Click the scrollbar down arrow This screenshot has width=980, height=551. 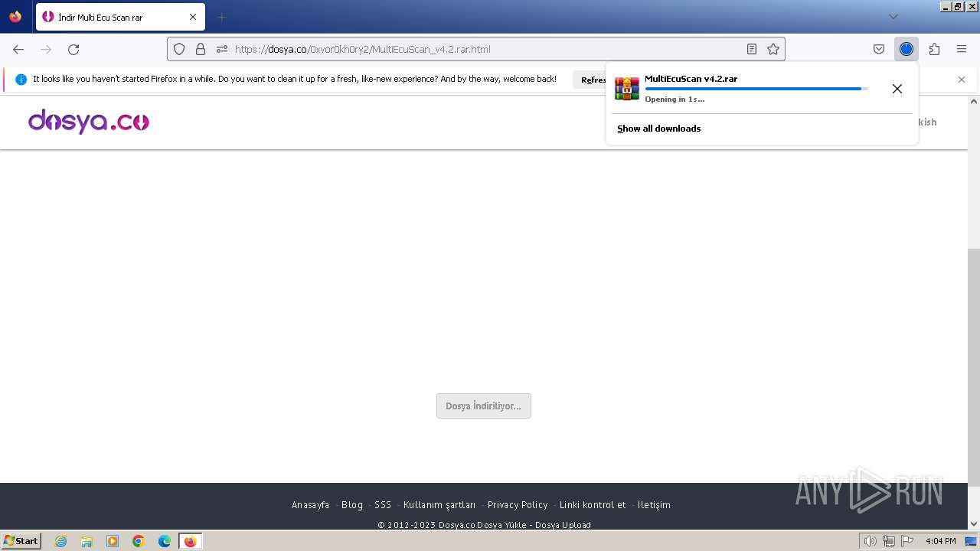coord(974,524)
